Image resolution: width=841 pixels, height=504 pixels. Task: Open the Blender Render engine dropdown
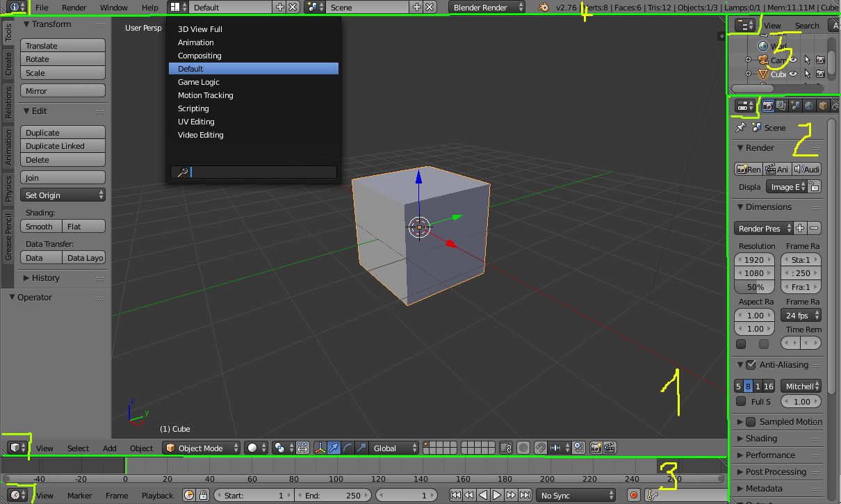click(x=488, y=8)
